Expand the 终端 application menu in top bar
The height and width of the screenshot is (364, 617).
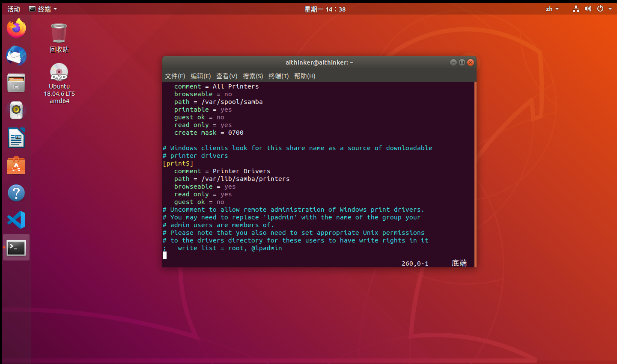pos(43,9)
